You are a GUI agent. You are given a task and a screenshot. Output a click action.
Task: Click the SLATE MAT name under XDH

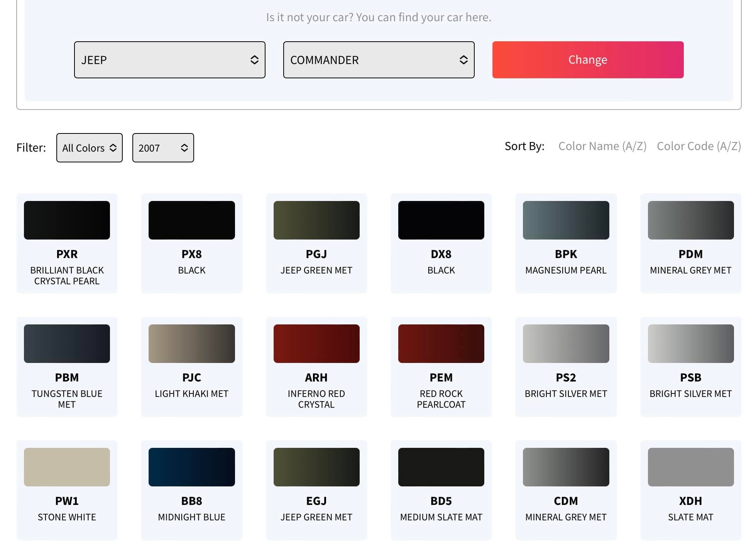click(691, 517)
